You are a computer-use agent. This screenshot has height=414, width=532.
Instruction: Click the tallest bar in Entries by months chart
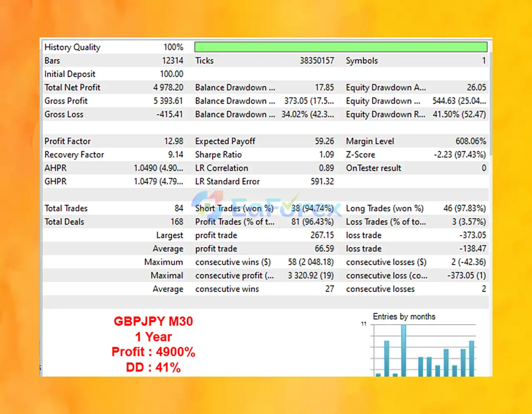404,350
